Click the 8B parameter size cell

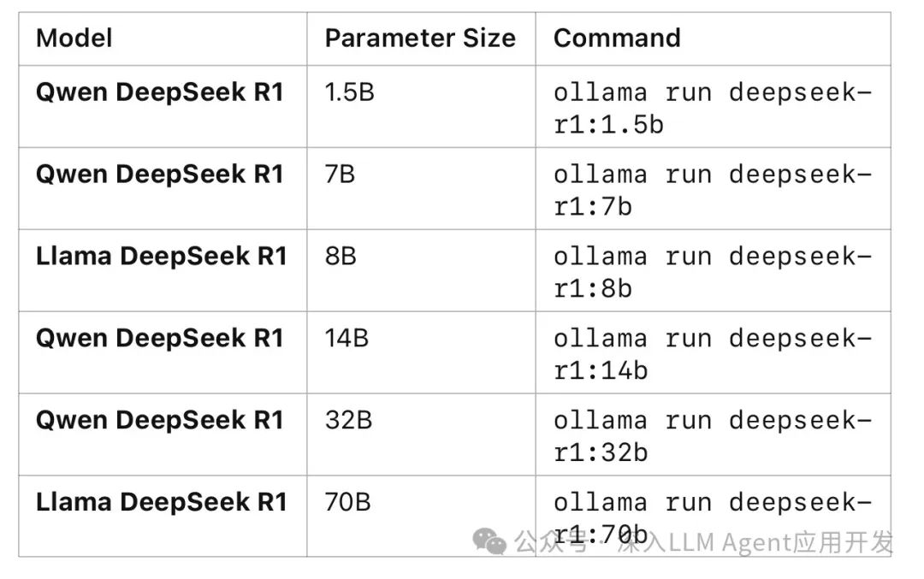[341, 257]
